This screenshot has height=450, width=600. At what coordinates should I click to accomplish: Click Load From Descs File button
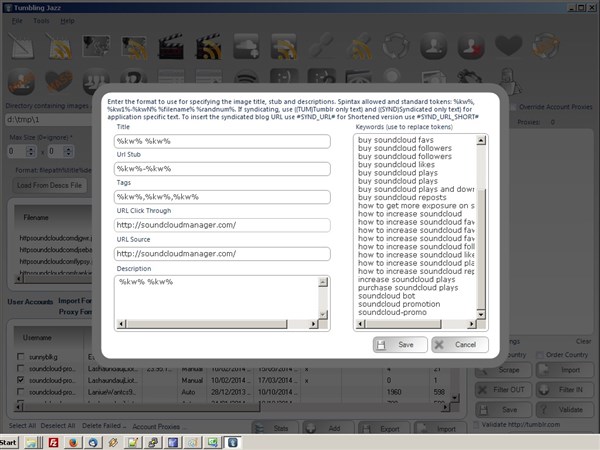tap(49, 186)
